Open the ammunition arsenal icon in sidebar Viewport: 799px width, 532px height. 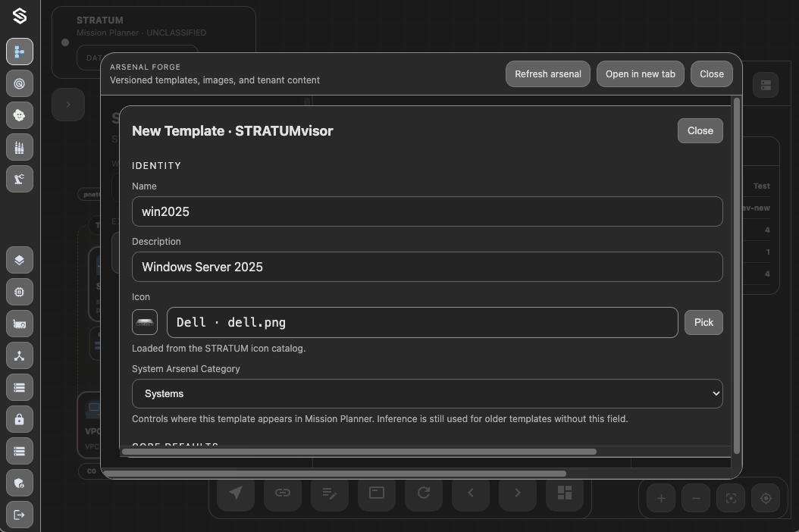20,147
